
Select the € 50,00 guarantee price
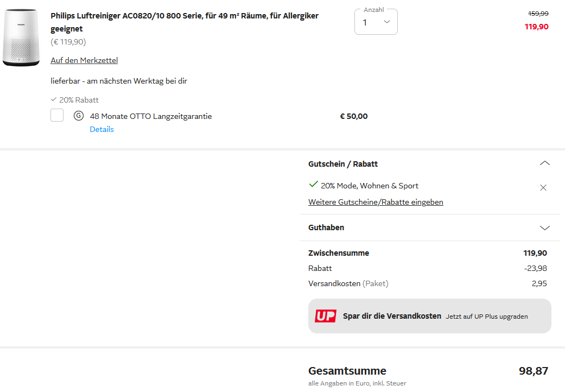tap(354, 116)
